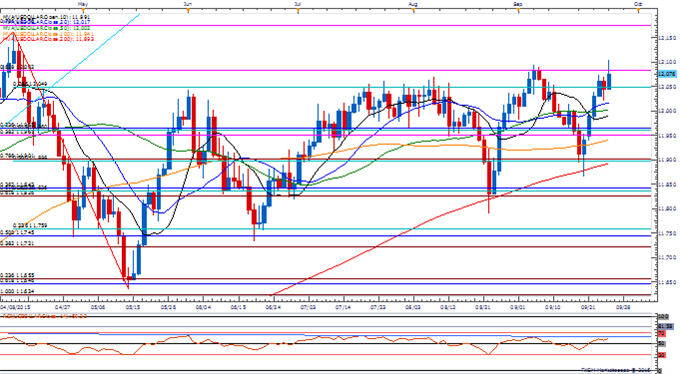
Task: Click the 07/14 date axis label
Action: click(x=343, y=306)
